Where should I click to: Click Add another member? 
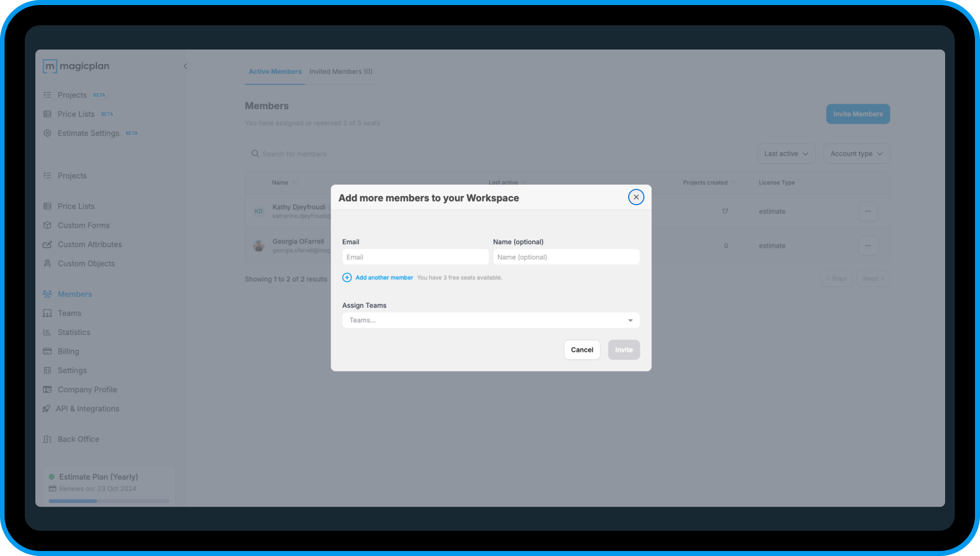coord(384,277)
